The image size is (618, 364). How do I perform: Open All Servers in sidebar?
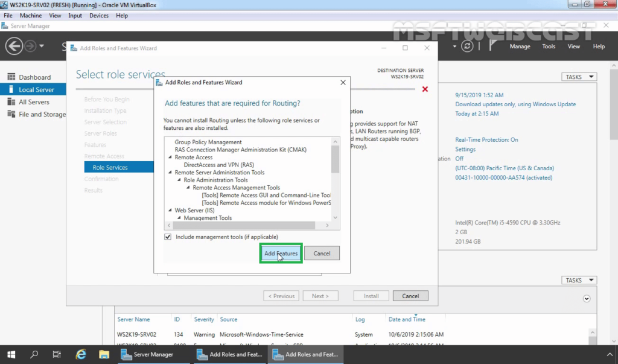[x=33, y=102]
